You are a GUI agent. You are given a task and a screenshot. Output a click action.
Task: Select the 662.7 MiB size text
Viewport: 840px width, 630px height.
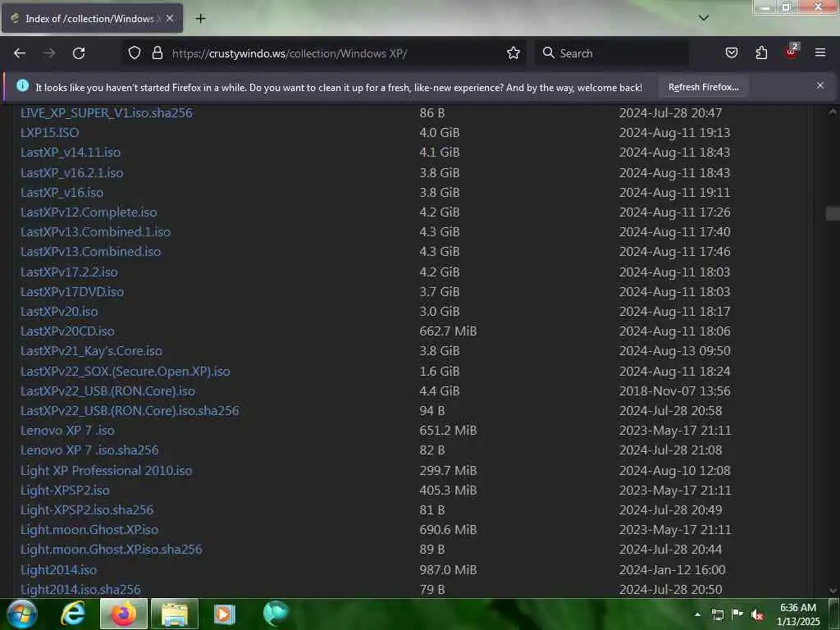pos(448,331)
